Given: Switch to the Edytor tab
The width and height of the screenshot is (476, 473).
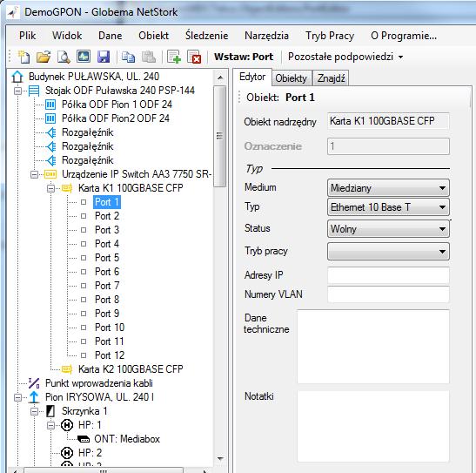Looking at the screenshot, I should pos(252,78).
